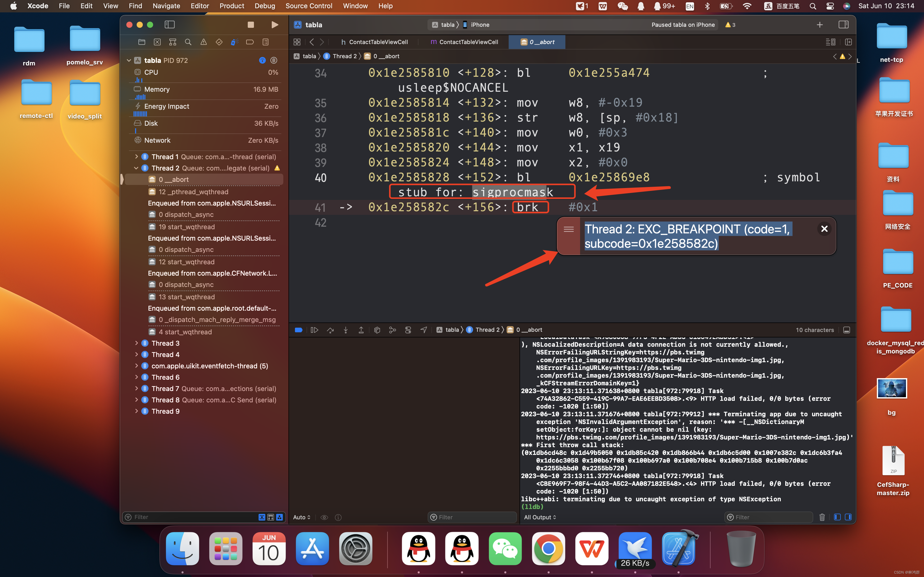Select 12 _pthread_wqthread stack frame
This screenshot has width=924, height=577.
[x=194, y=192]
